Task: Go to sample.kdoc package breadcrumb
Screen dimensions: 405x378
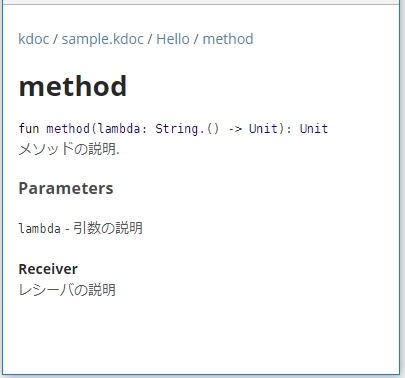Action: pyautogui.click(x=103, y=39)
